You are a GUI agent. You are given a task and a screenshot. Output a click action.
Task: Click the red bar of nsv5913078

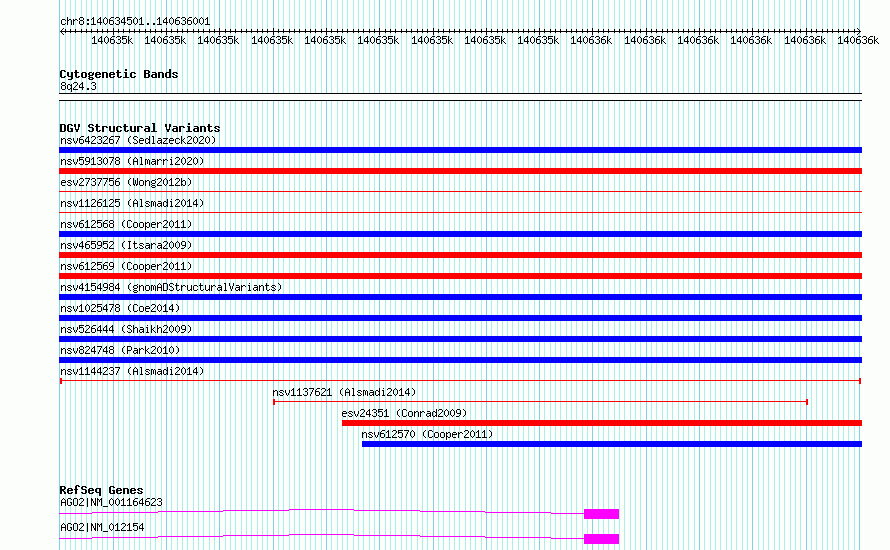coord(460,171)
